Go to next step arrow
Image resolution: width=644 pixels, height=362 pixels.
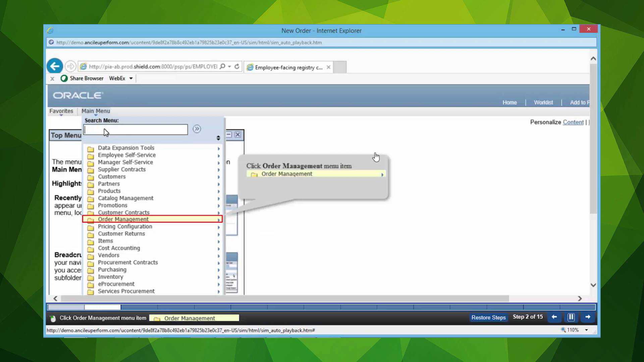point(588,317)
